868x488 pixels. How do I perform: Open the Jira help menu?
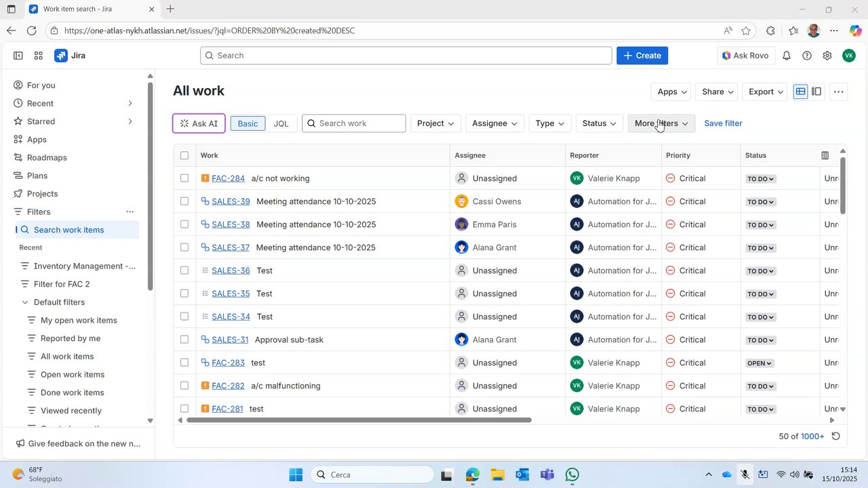point(807,56)
